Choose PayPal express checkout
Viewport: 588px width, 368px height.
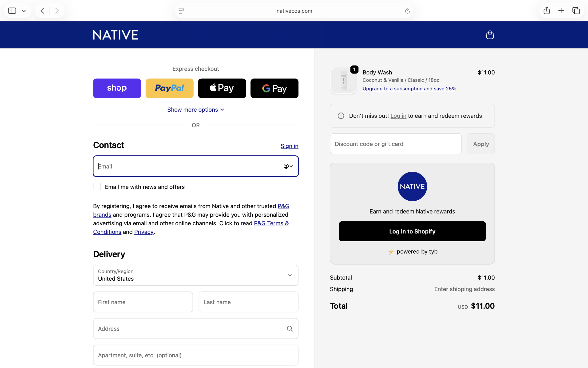pos(169,88)
